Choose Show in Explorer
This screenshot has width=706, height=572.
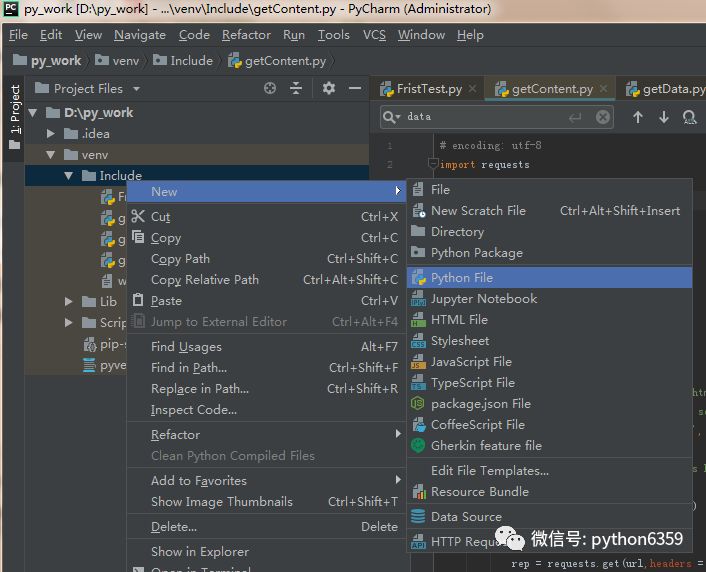pyautogui.click(x=267, y=551)
